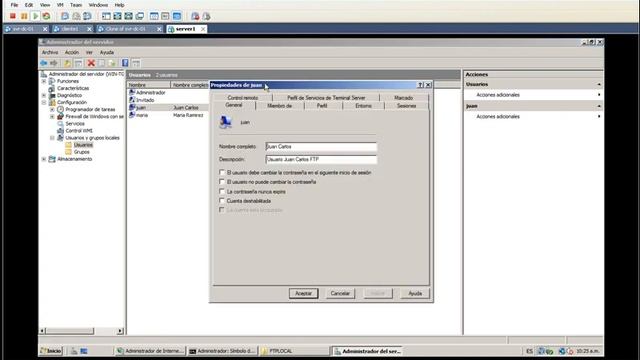Image resolution: width=640 pixels, height=360 pixels.
Task: Click the red X delete icon in toolbar
Action: coord(91,63)
